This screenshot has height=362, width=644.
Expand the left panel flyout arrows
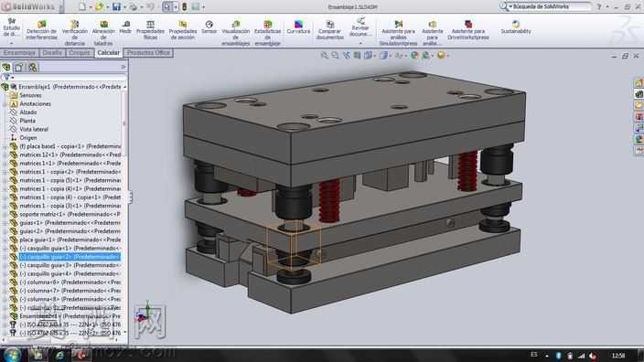tap(123, 67)
